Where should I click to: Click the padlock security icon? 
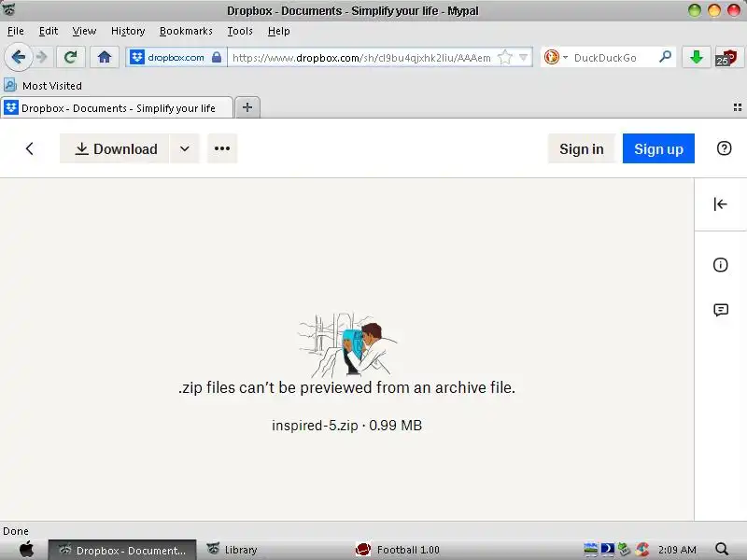pyautogui.click(x=217, y=58)
